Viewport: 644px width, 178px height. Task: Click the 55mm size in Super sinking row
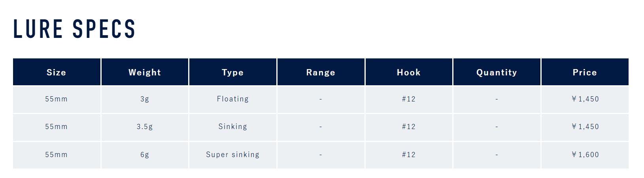[57, 155]
